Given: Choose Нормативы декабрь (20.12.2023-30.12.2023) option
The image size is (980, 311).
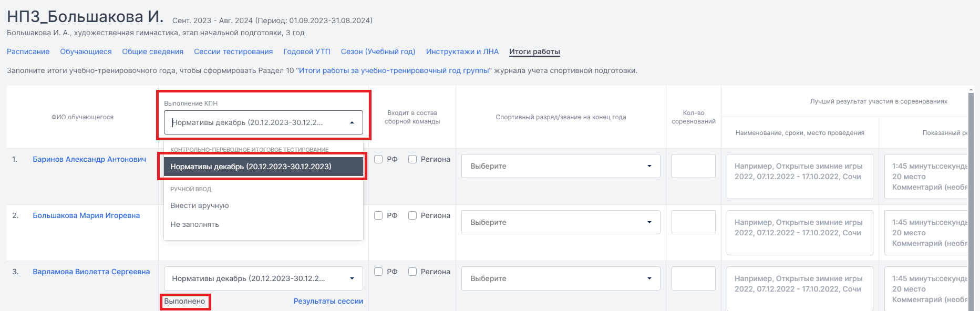Looking at the screenshot, I should click(263, 167).
